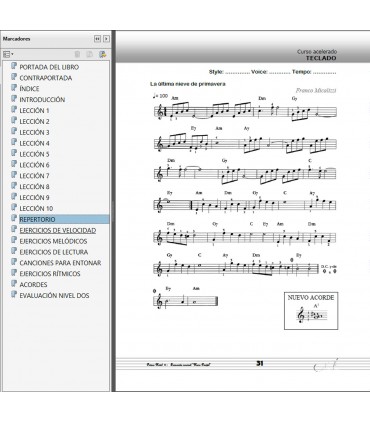
Task: Click the bookmark icon beside CANCIONES PARA ENTONAR
Action: point(14,262)
